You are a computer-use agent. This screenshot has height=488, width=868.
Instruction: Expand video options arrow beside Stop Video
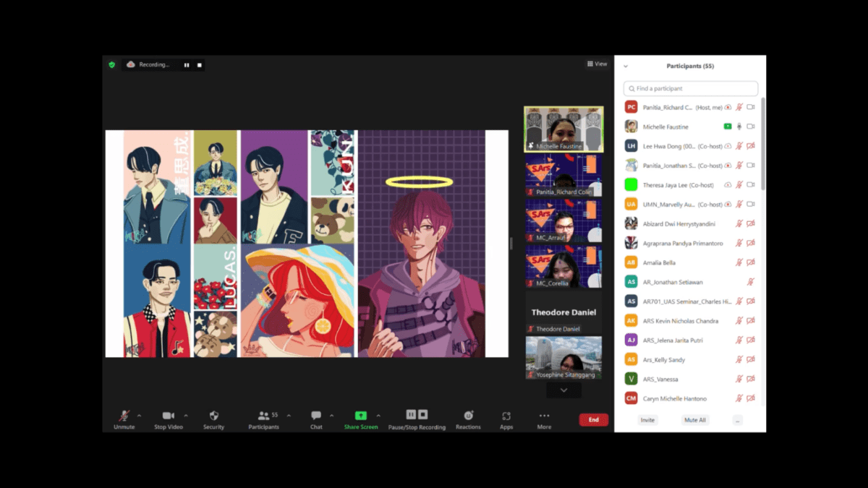(x=186, y=416)
